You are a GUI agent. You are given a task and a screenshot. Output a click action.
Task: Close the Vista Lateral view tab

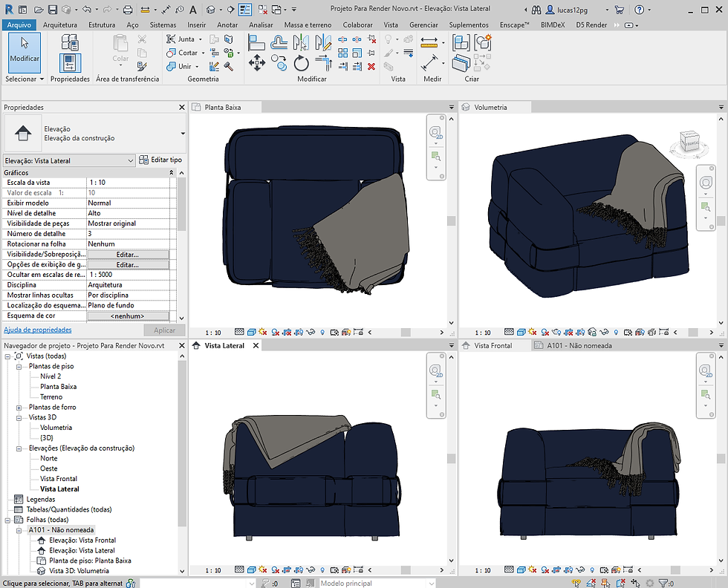pyautogui.click(x=256, y=345)
